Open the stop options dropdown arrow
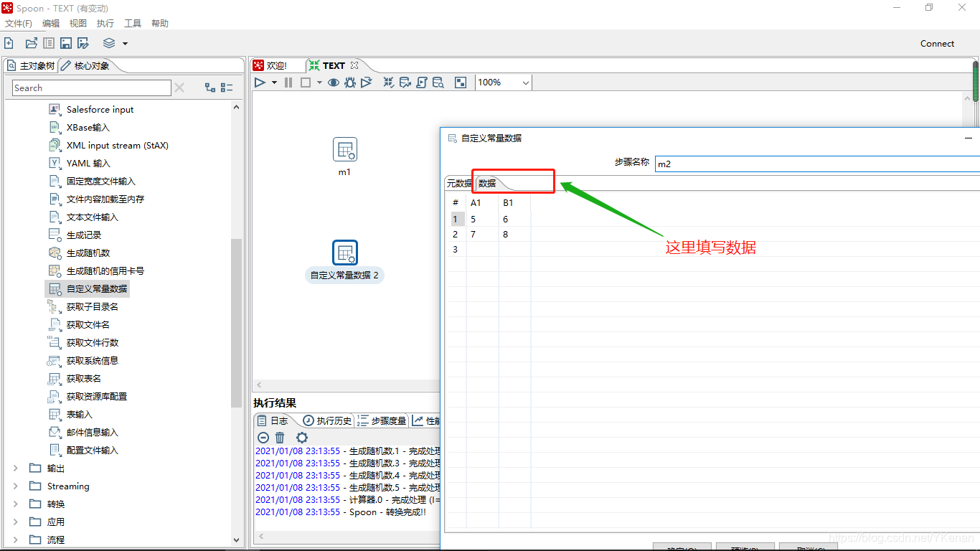980x551 pixels. (318, 83)
